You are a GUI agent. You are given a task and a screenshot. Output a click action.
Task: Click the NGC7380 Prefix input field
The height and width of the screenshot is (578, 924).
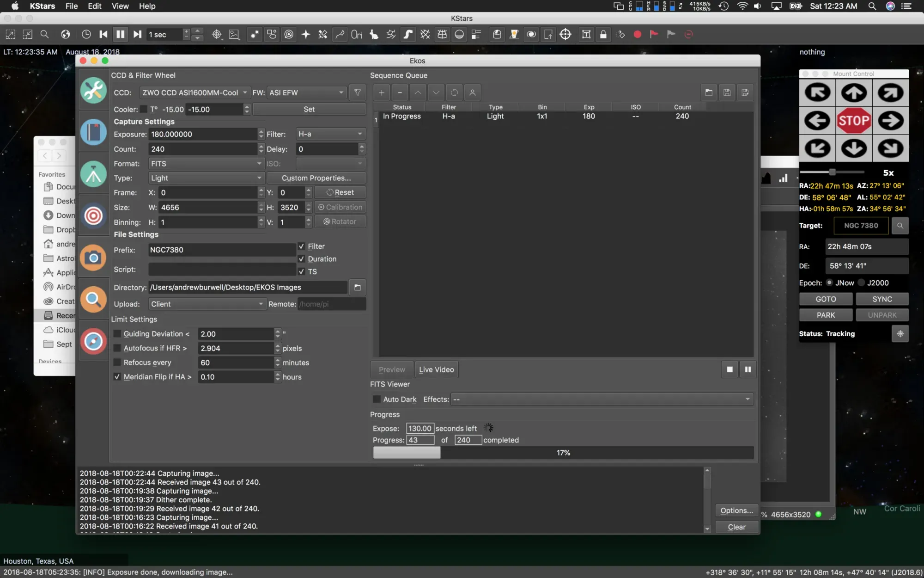[x=222, y=250]
